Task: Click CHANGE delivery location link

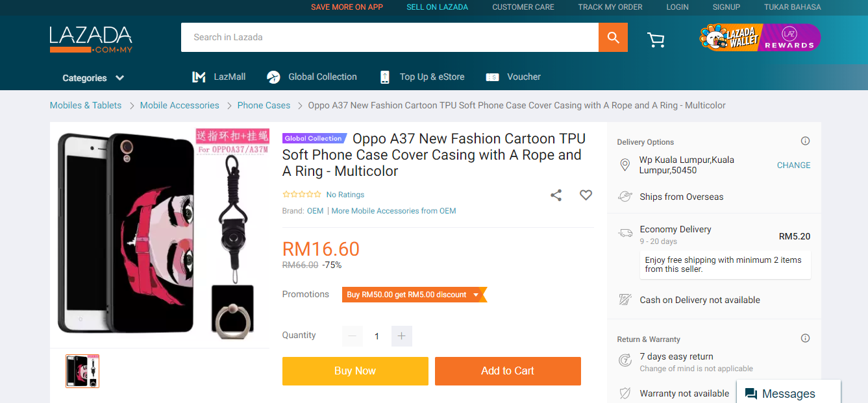Action: pos(793,165)
